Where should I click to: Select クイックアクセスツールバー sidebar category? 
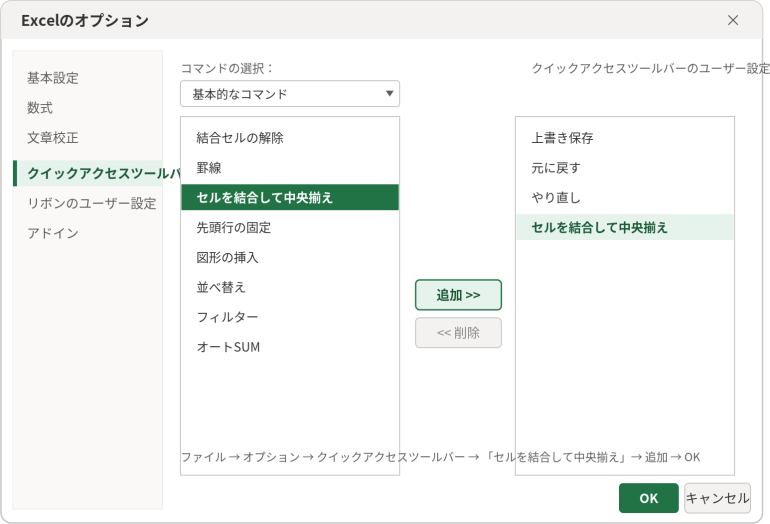pos(88,173)
